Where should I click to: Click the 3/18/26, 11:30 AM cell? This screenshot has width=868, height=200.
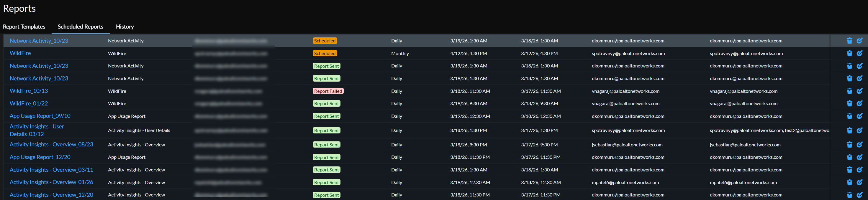click(470, 91)
